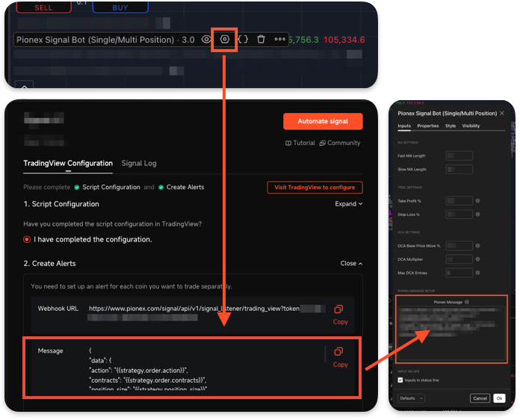The image size is (520, 420).
Task: Click info icon beside Pionex Message label
Action: [467, 302]
